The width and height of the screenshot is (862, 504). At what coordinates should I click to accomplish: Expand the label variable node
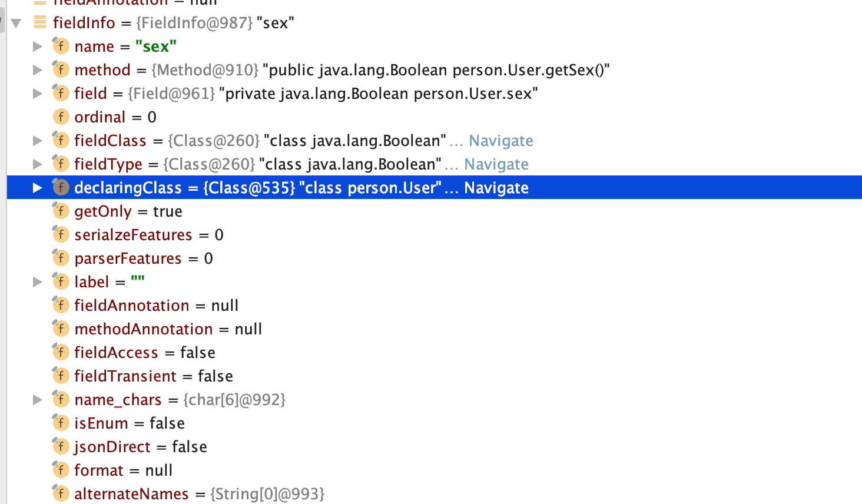point(37,282)
